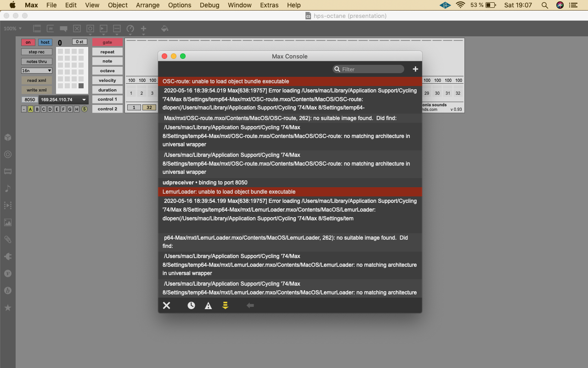The image size is (588, 368).
Task: Select preset slot H
Action: 77,109
